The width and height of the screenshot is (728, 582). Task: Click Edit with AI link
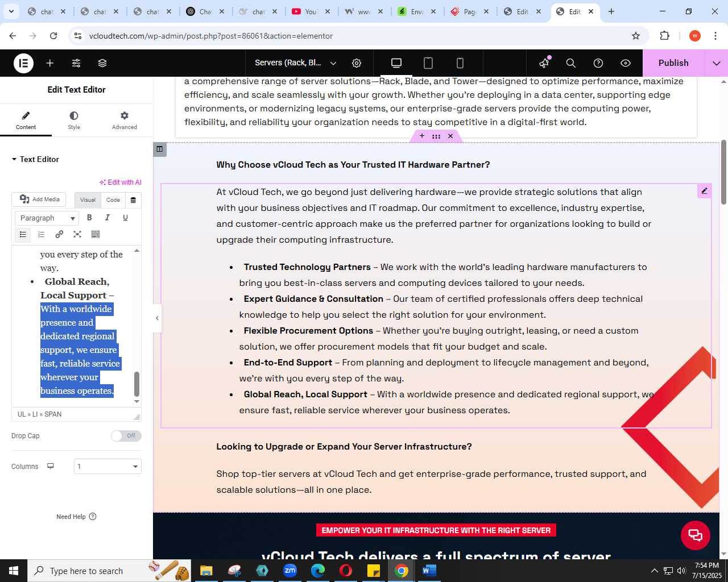coord(121,182)
